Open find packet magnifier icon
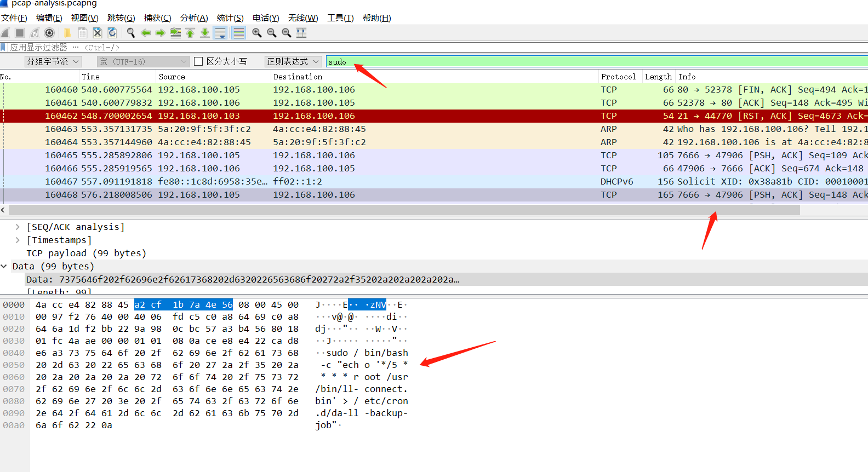The image size is (868, 472). [131, 33]
